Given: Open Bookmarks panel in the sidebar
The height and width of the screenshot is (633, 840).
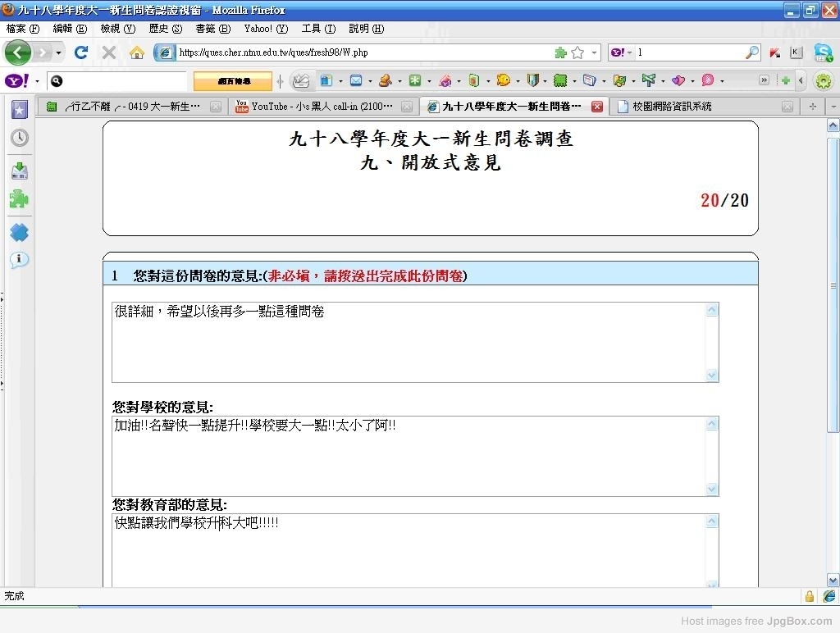Looking at the screenshot, I should point(20,109).
